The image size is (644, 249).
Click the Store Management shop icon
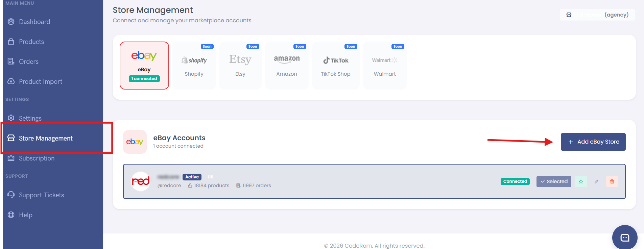11,138
